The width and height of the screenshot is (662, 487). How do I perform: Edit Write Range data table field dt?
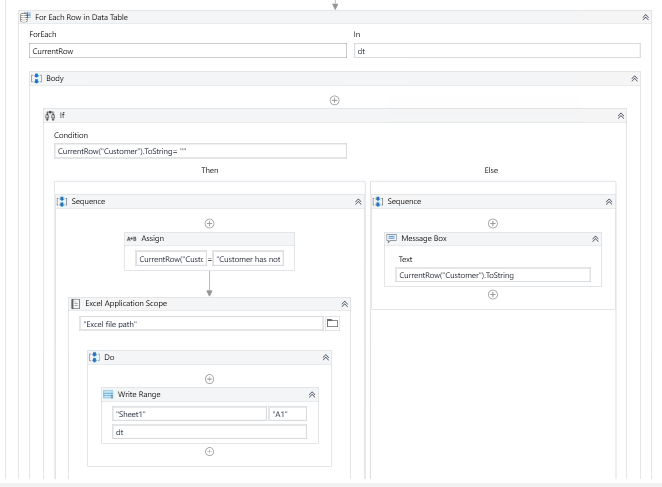coord(209,432)
